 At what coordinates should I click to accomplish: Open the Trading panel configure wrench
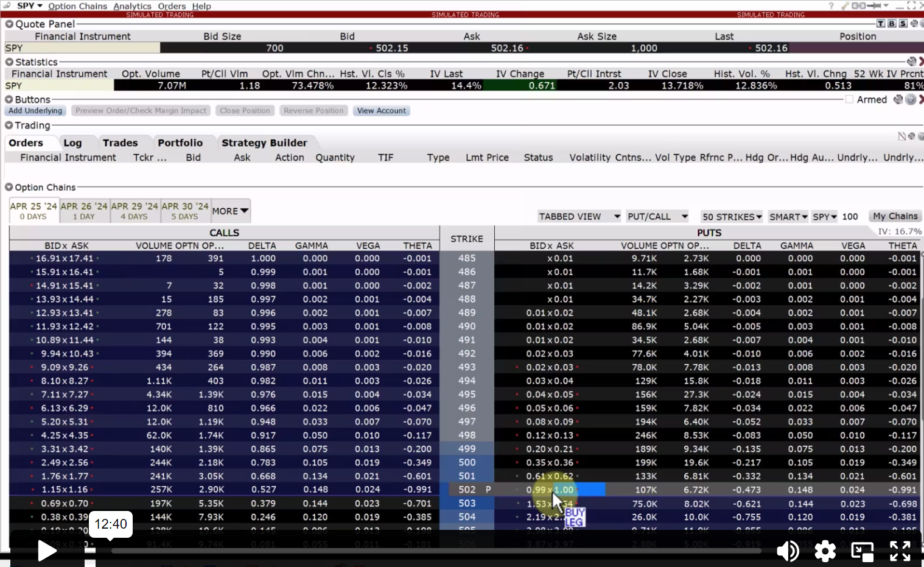(x=912, y=136)
